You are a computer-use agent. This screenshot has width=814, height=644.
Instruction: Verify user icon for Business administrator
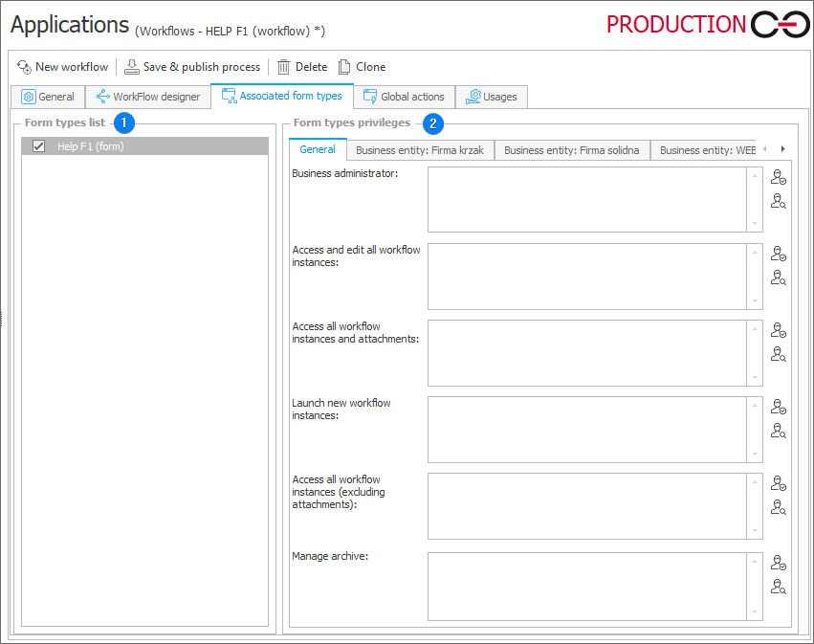pos(779,177)
